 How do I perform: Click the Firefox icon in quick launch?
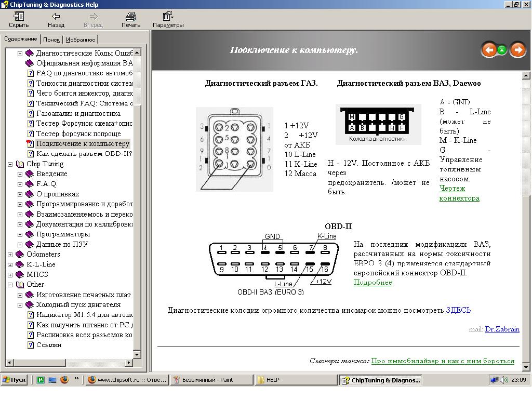64,380
